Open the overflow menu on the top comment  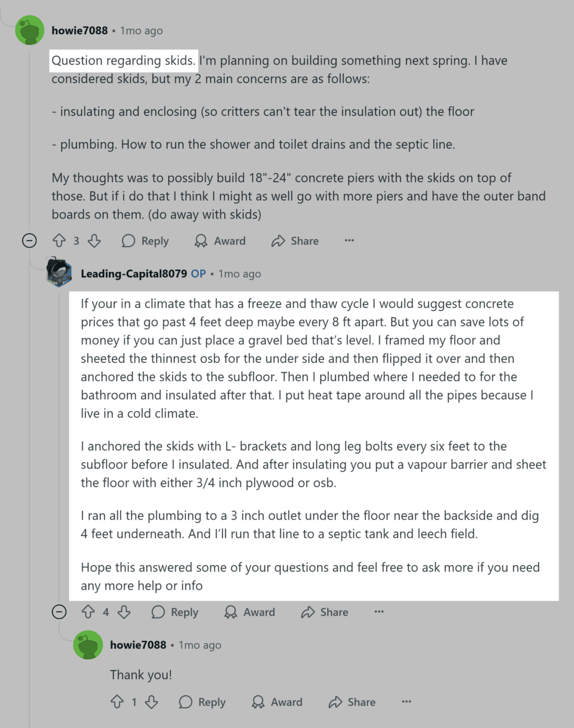tap(349, 240)
